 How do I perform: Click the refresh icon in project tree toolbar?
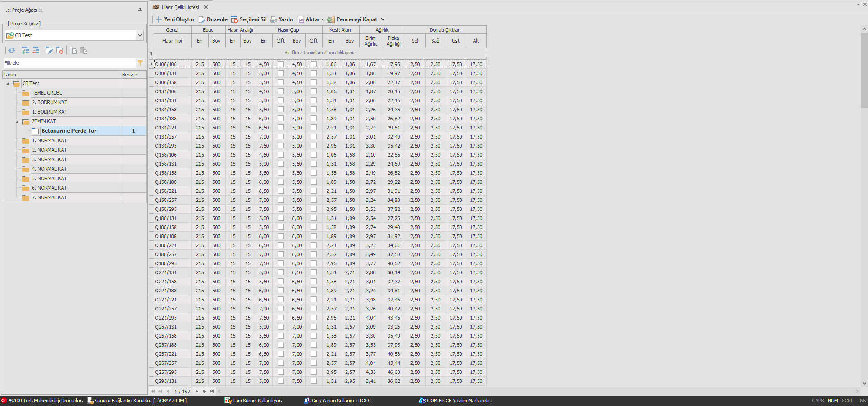(12, 50)
